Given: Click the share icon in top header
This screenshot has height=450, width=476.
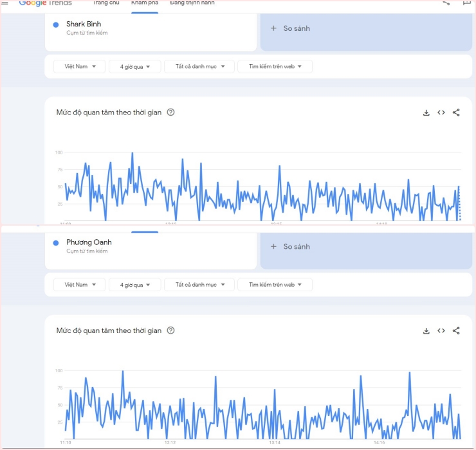Looking at the screenshot, I should coord(446,3).
